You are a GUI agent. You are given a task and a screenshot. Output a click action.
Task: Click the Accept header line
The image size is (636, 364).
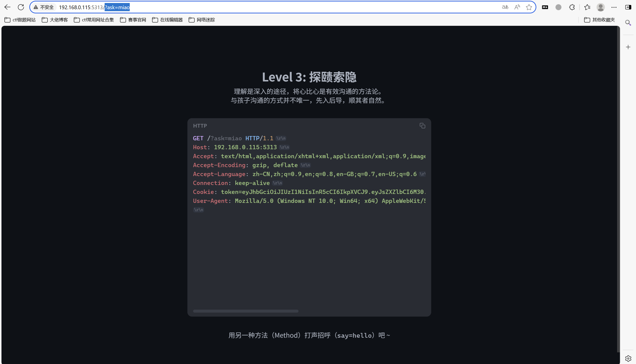click(x=309, y=156)
